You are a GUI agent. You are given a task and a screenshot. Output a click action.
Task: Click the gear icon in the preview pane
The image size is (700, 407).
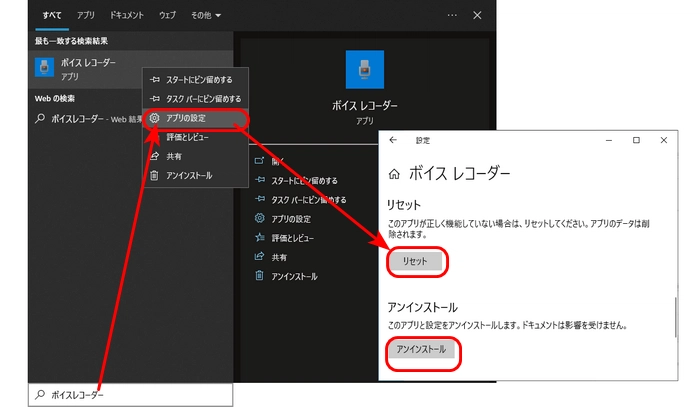(x=259, y=218)
